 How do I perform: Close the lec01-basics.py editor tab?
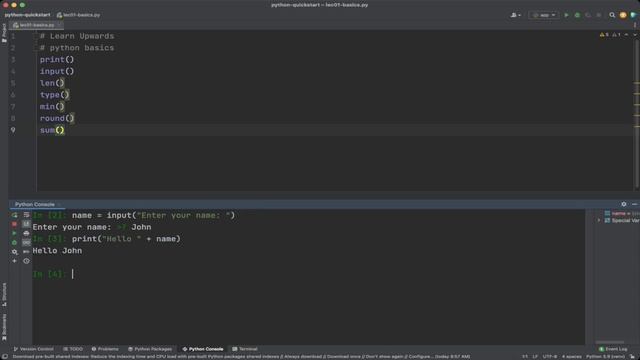click(60, 25)
